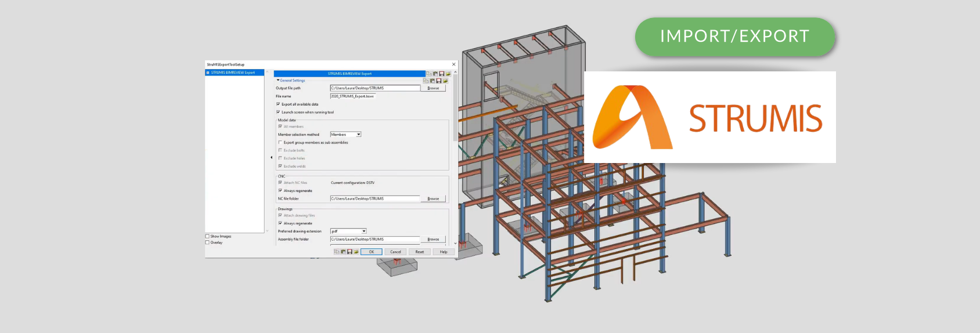
Task: Enable the Show Images checkbox
Action: (207, 236)
